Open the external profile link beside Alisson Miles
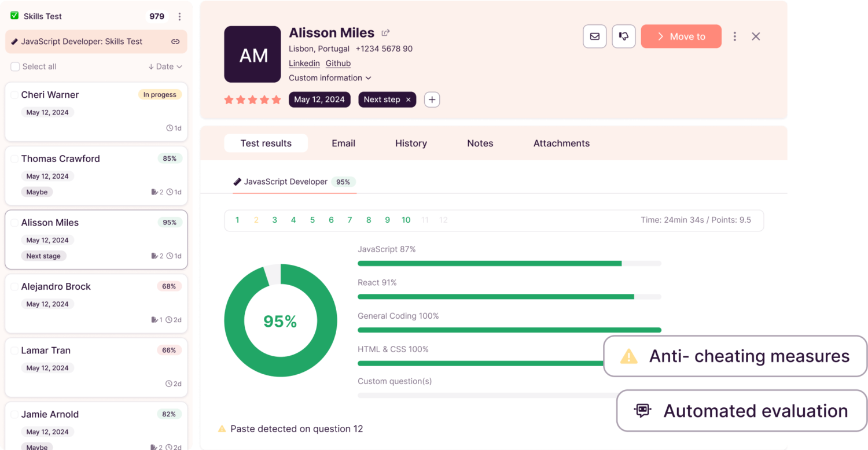The image size is (868, 450). tap(385, 32)
